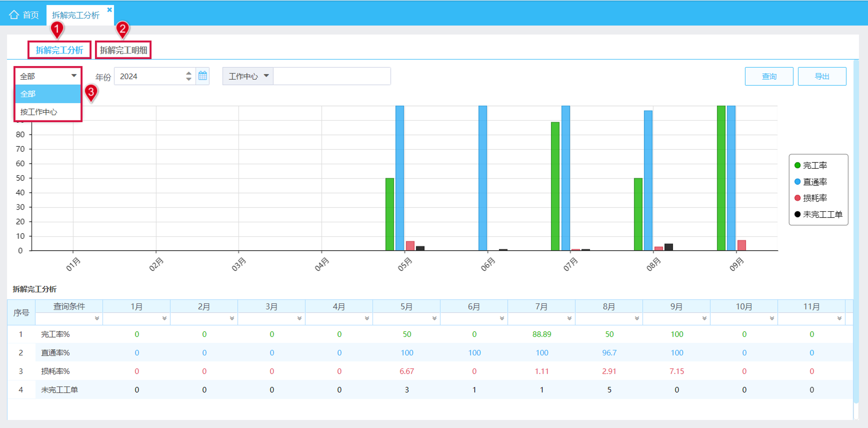
Task: Click the 工作中心 text input field
Action: click(x=332, y=76)
